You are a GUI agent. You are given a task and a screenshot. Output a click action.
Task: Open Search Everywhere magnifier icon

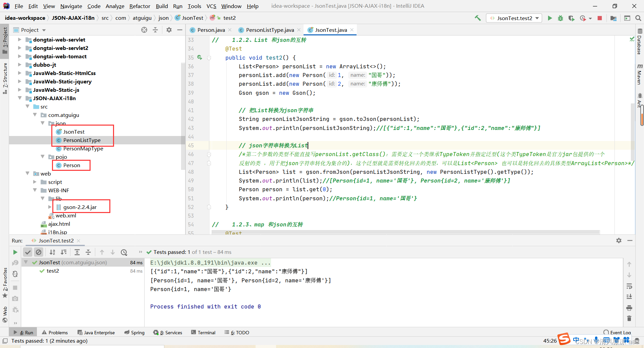(638, 18)
